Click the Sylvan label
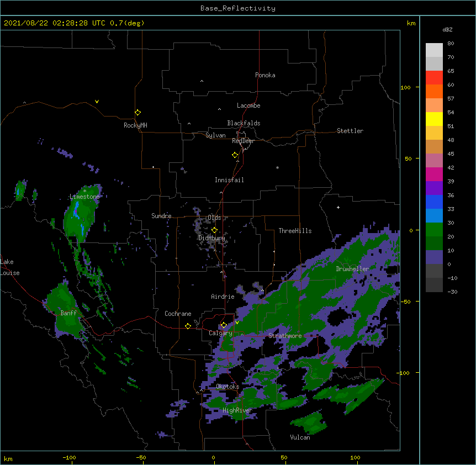The height and width of the screenshot is (465, 476). 215,135
